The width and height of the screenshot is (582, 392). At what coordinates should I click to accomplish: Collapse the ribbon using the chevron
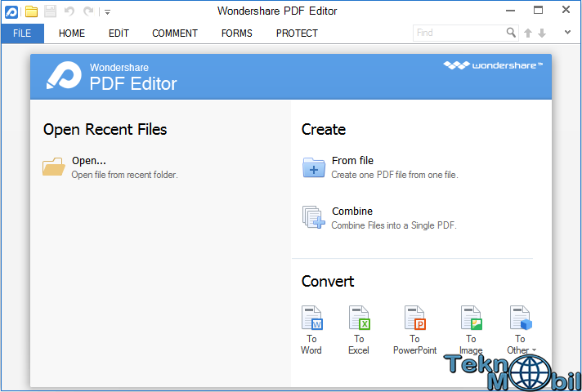pos(567,33)
